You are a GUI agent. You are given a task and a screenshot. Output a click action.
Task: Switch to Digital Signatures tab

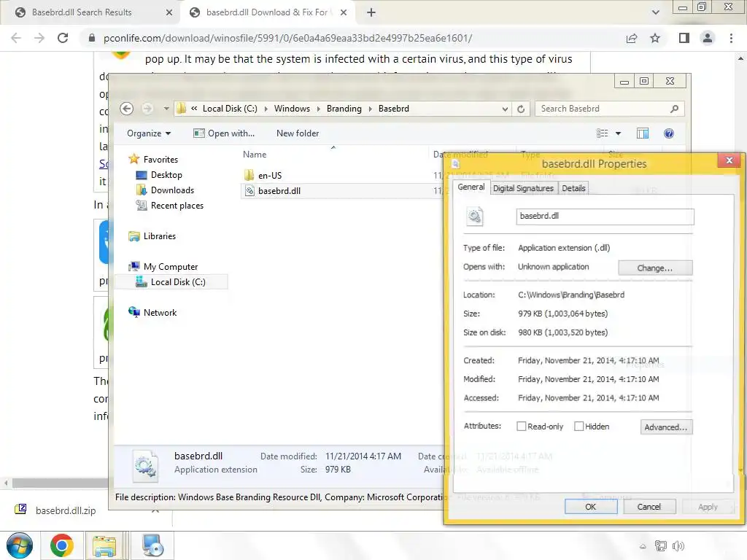(523, 188)
